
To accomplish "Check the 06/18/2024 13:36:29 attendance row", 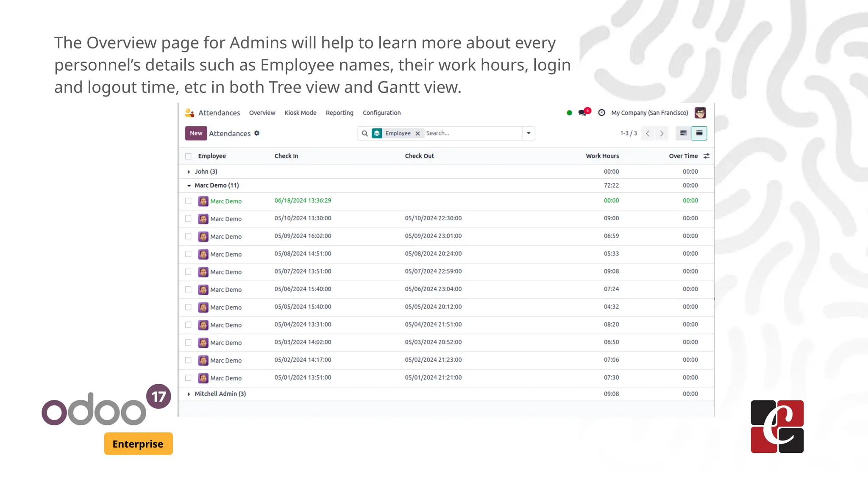I will click(188, 201).
